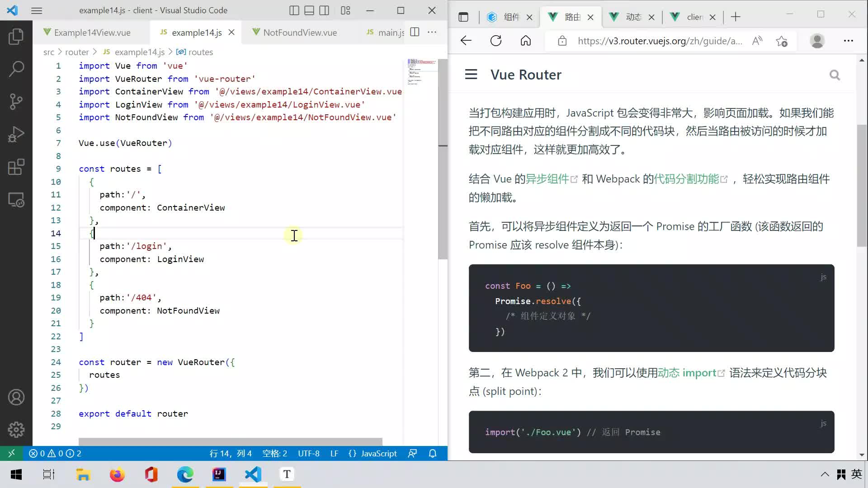This screenshot has height=488, width=868.
Task: Click the browser page scrollbar
Action: pos(862,185)
